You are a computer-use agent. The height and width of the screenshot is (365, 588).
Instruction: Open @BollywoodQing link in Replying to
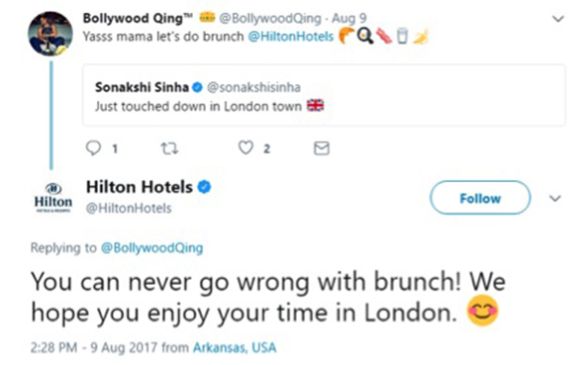151,248
